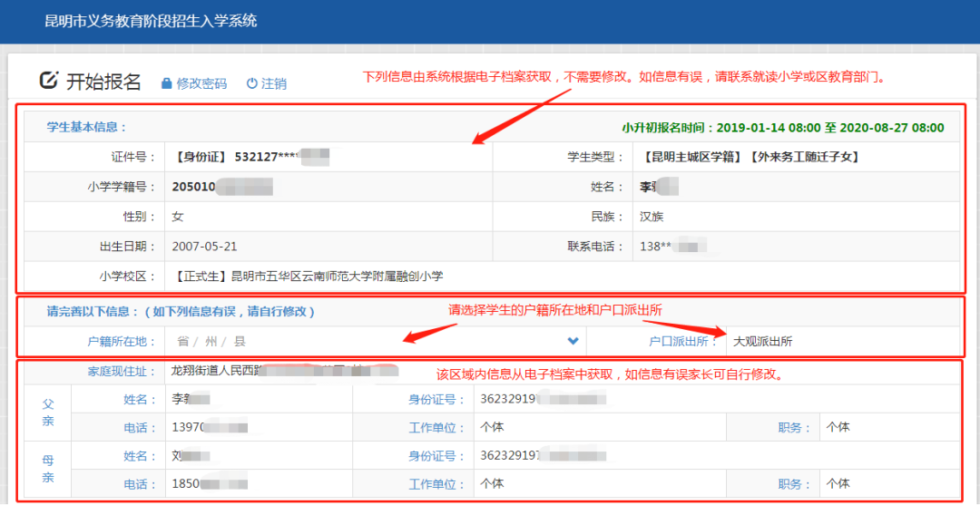Click the power icon for 注销
980x505 pixels.
[251, 83]
